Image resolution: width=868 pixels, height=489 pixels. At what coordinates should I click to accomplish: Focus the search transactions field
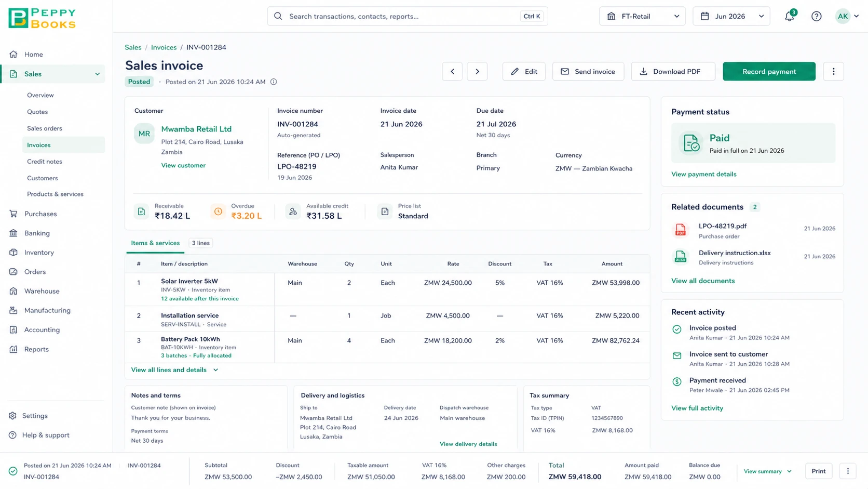point(408,16)
